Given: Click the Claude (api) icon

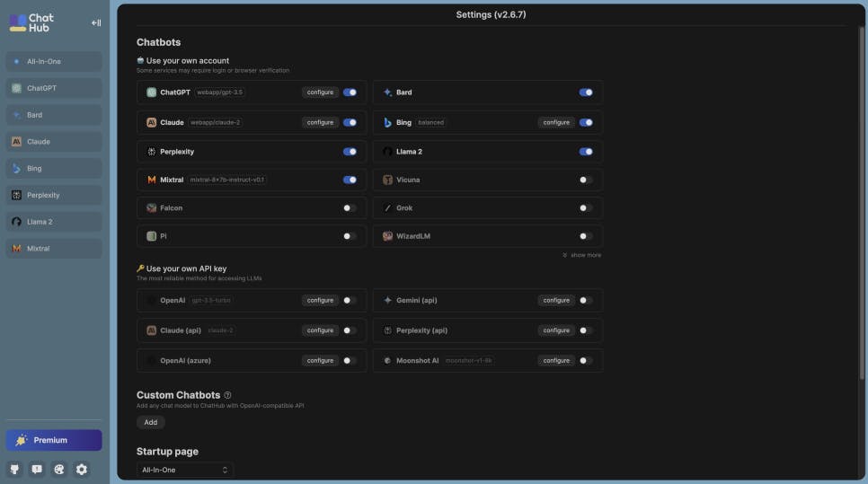Looking at the screenshot, I should (x=151, y=330).
